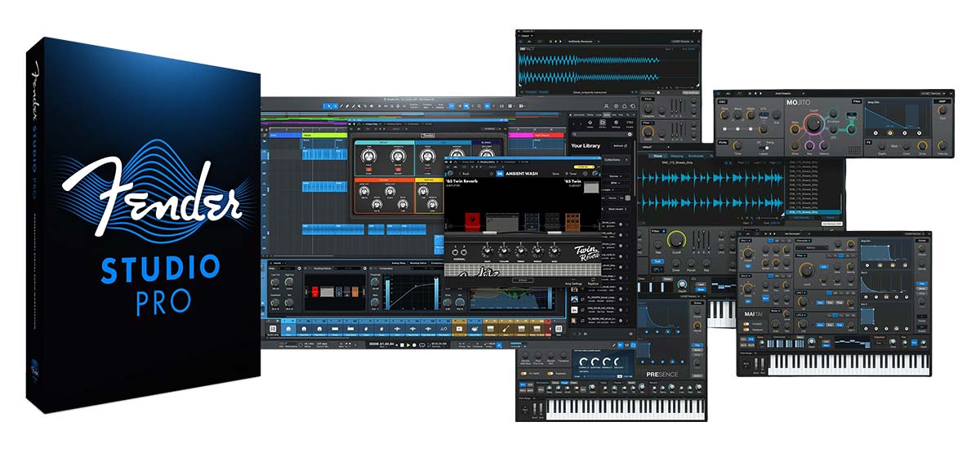Click the large Cutoff knob in Mojito
This screenshot has height=453, width=980.
coord(813,123)
